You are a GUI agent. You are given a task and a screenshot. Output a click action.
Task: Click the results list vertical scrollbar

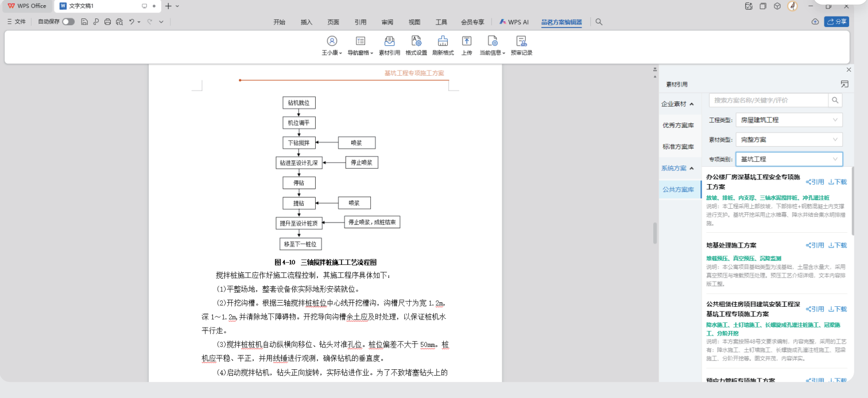852,201
